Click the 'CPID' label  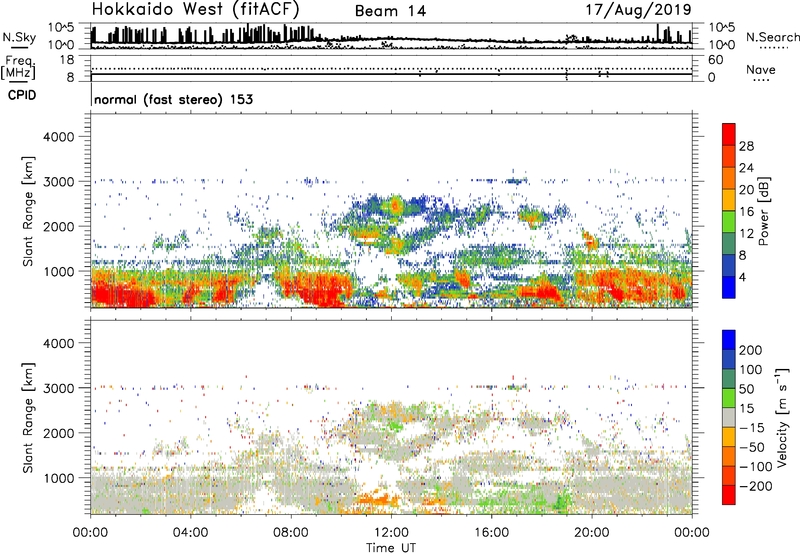[22, 95]
